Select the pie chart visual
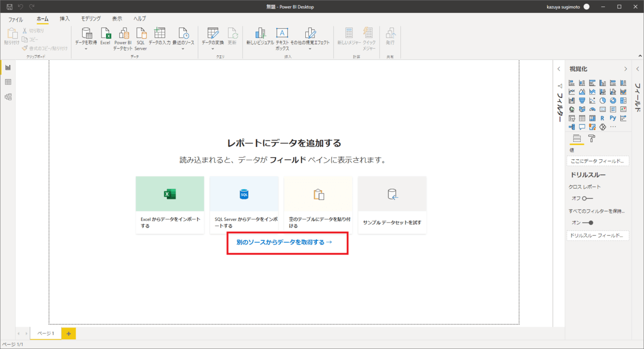 (603, 100)
